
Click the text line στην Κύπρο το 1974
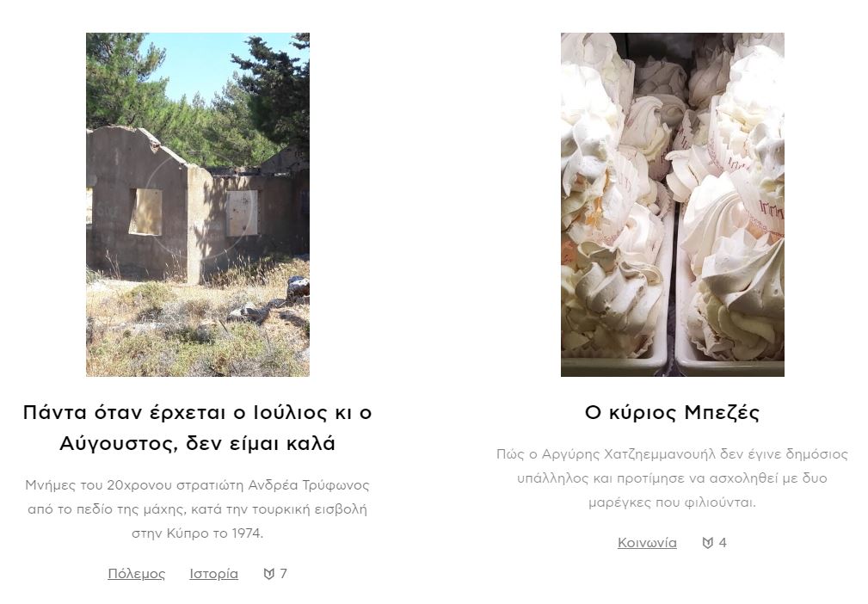pyautogui.click(x=198, y=533)
